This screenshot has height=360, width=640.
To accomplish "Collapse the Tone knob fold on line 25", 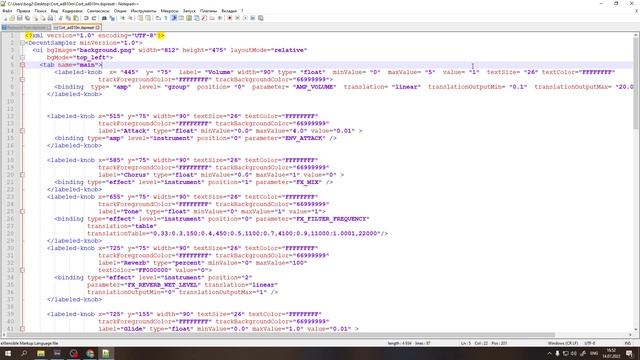I will 22,211.
